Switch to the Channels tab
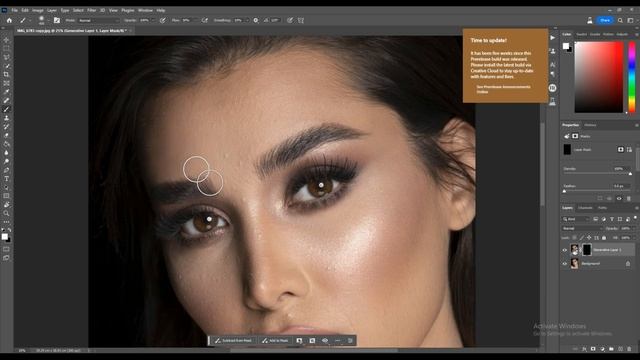 585,208
